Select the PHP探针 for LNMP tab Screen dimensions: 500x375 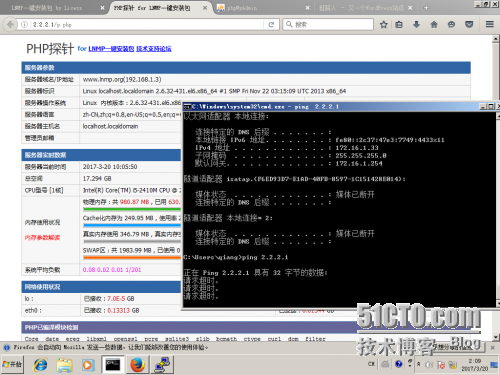tap(160, 8)
